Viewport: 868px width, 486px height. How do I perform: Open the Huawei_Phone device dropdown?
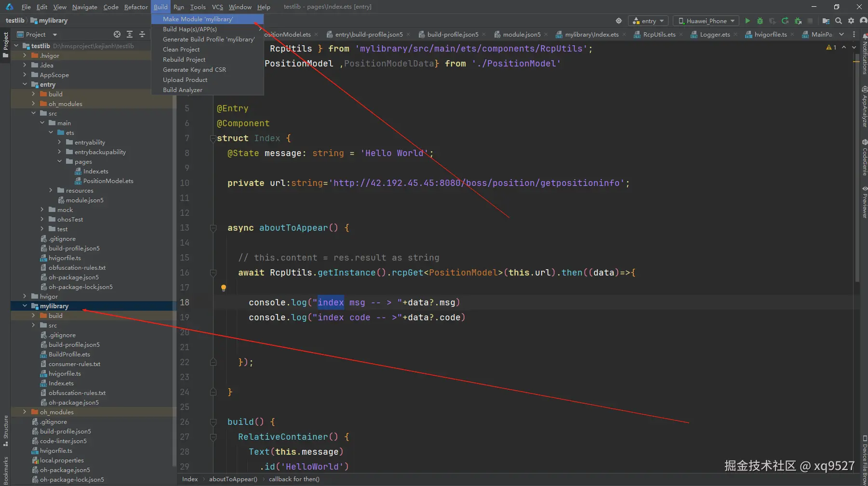tap(706, 21)
